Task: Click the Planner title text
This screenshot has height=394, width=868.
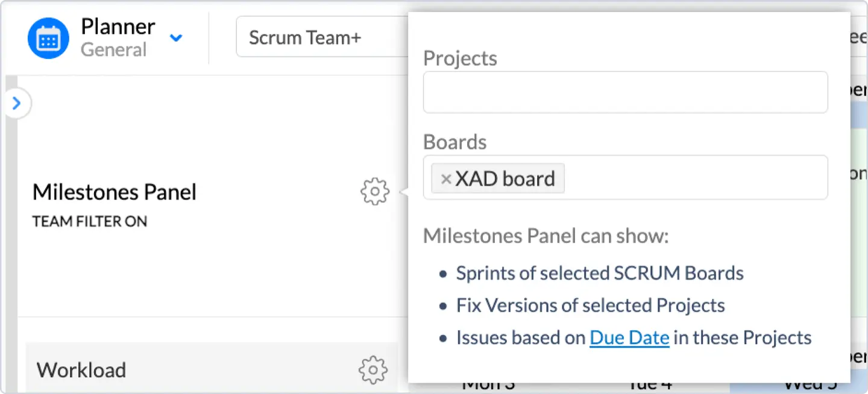Action: coord(118,27)
